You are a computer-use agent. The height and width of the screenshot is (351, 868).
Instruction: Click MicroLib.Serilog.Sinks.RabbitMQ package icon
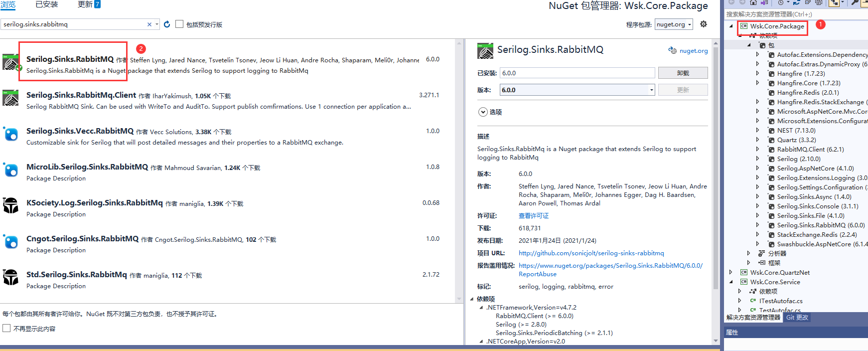click(10, 170)
